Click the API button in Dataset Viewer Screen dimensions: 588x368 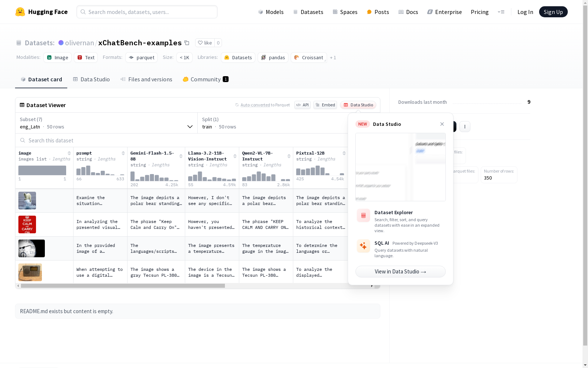tap(302, 105)
